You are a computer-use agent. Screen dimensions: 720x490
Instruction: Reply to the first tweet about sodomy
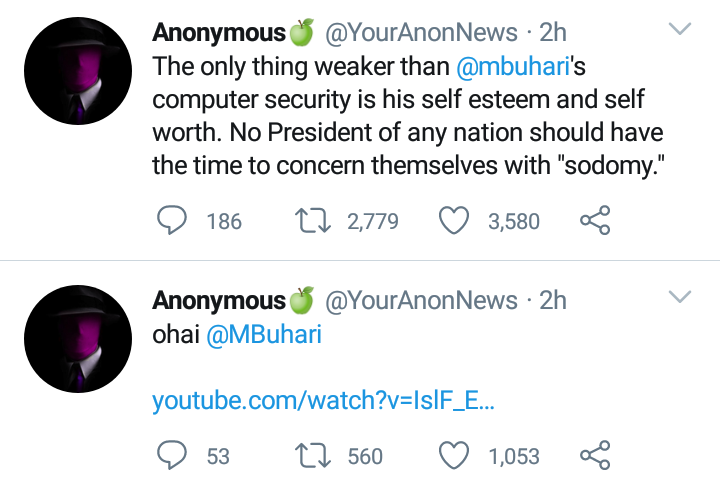(x=173, y=221)
